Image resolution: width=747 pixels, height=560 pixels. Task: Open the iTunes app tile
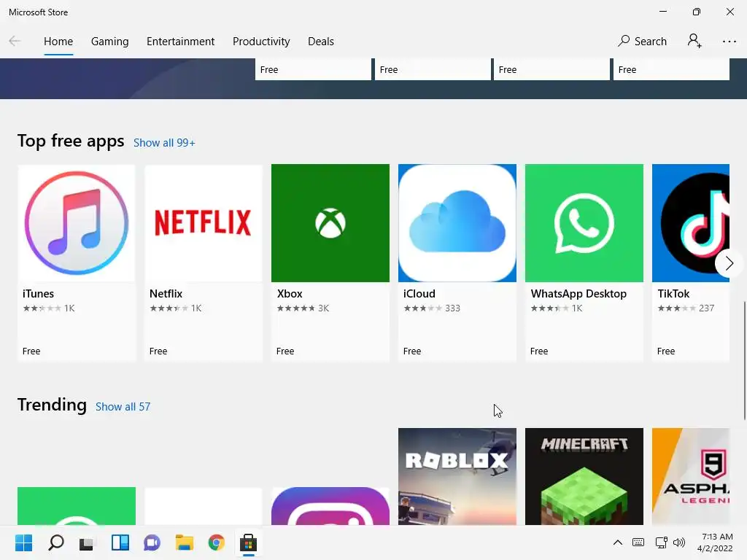(x=76, y=262)
